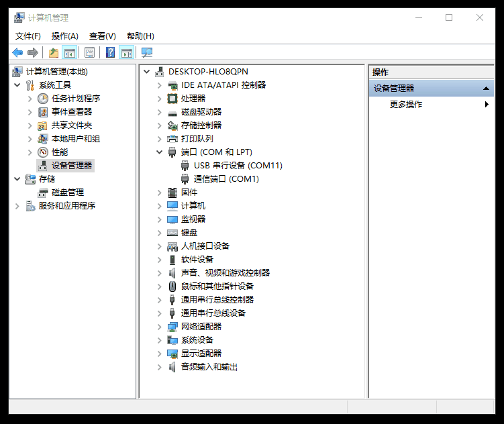
Task: Click the 监视器 monitor icon
Action: 172,219
